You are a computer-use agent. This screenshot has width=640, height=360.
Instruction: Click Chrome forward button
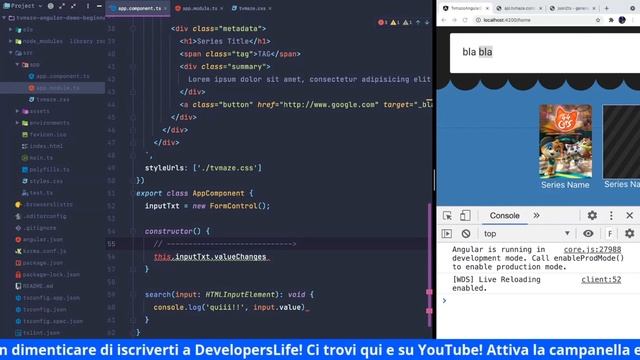(454, 20)
